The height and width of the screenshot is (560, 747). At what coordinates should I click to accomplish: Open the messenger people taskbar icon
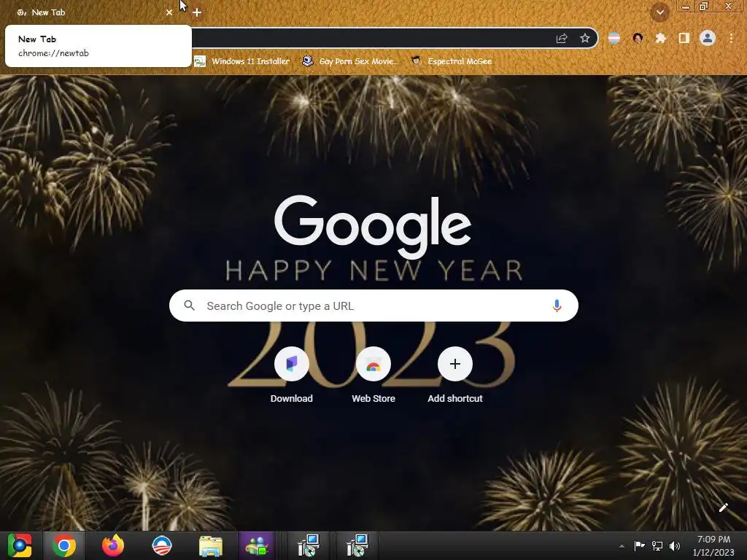point(257,545)
